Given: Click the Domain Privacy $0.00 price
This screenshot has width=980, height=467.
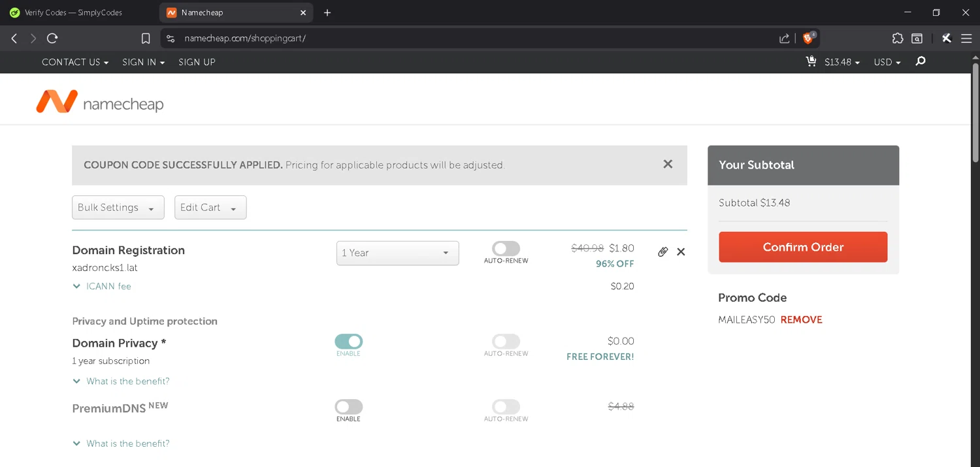Looking at the screenshot, I should [621, 341].
